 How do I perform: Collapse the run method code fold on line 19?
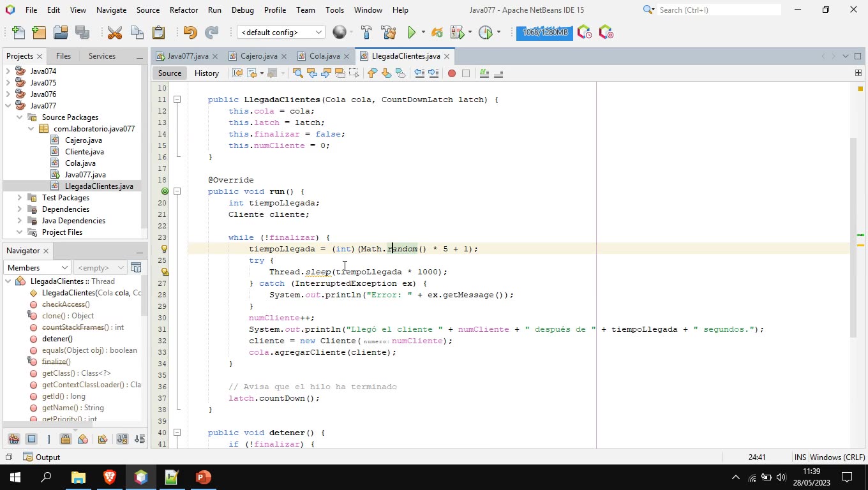click(177, 191)
